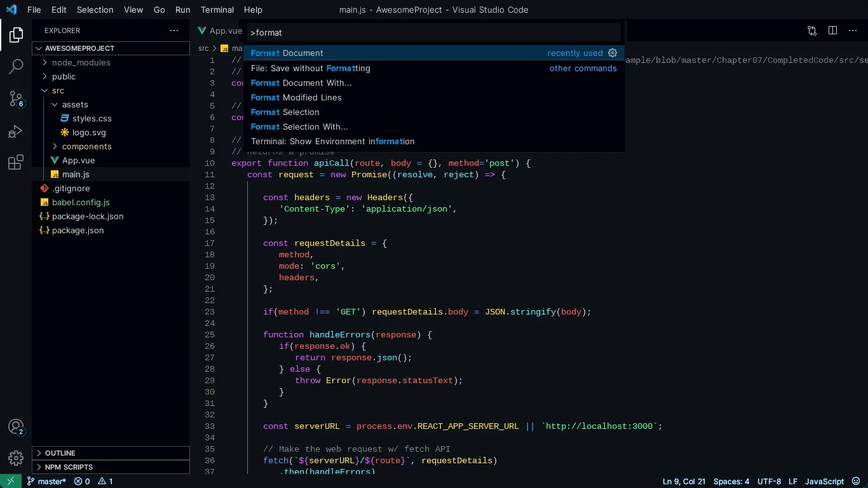Click the src breadcrumb segment
Screen dimensions: 868x488
(x=203, y=48)
